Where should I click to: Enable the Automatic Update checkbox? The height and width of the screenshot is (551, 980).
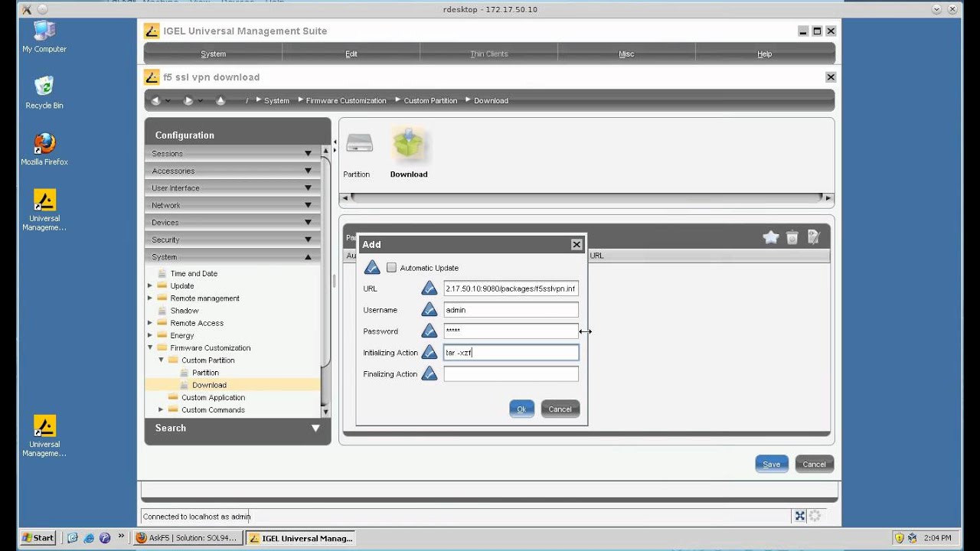(x=391, y=268)
